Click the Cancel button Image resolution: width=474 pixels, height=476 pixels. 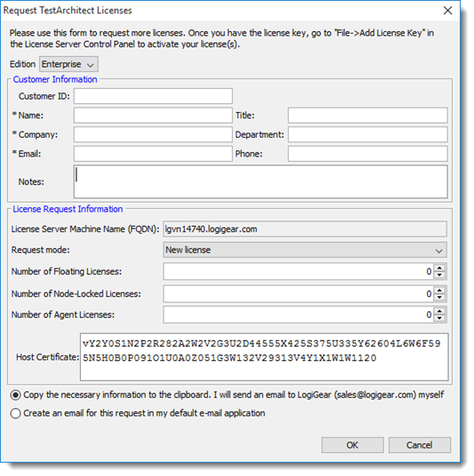click(420, 446)
